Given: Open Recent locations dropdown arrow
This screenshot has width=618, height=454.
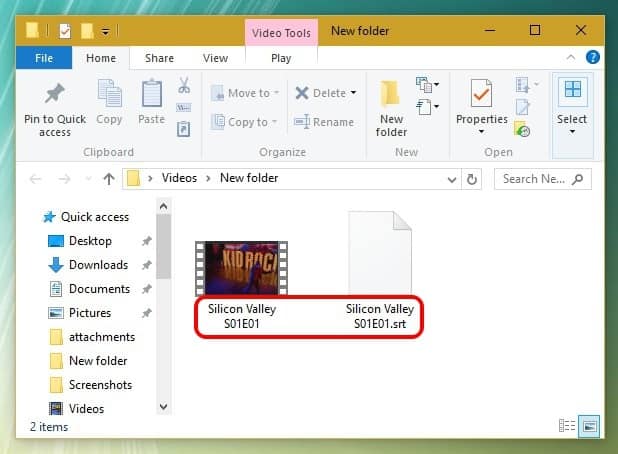Looking at the screenshot, I should (89, 179).
